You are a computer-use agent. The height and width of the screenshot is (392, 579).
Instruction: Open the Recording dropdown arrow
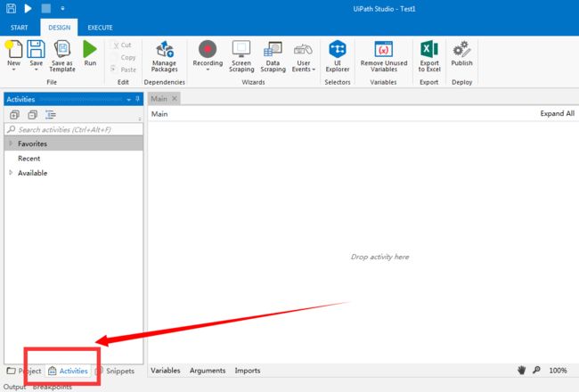click(x=208, y=69)
